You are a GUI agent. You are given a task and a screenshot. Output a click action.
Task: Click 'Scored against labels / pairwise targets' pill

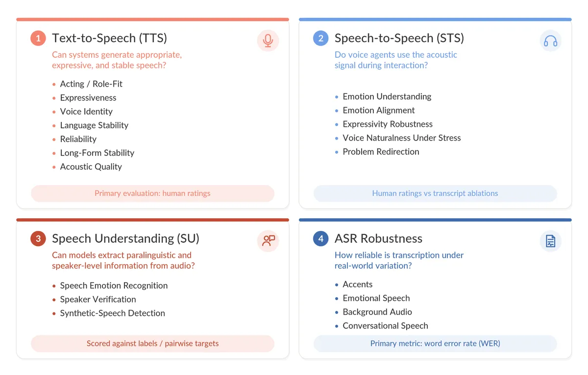point(152,344)
